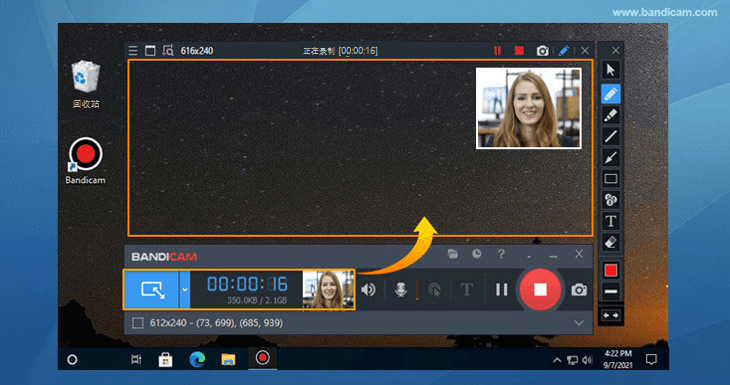Toggle the microphone recording icon
Viewport: 730px width, 385px height.
click(x=400, y=290)
